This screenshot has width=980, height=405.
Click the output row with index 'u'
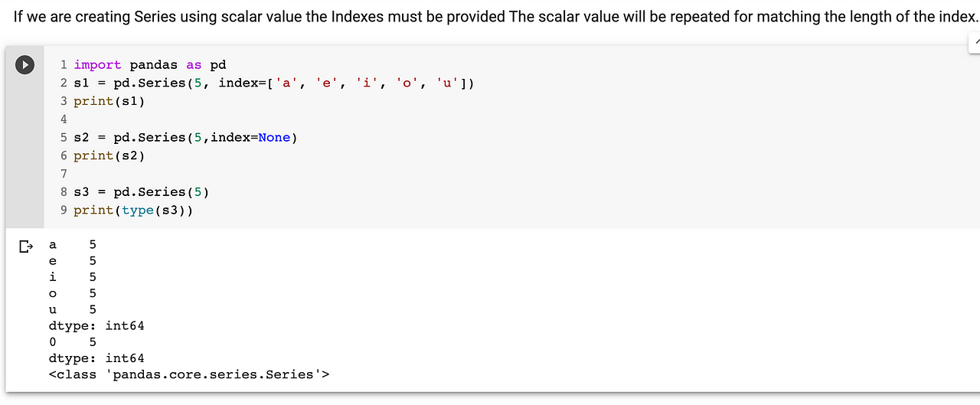(73, 309)
